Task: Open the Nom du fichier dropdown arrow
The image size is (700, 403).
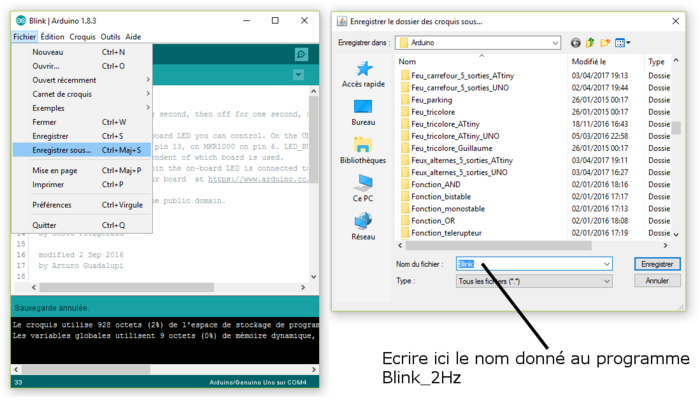Action: pos(607,264)
